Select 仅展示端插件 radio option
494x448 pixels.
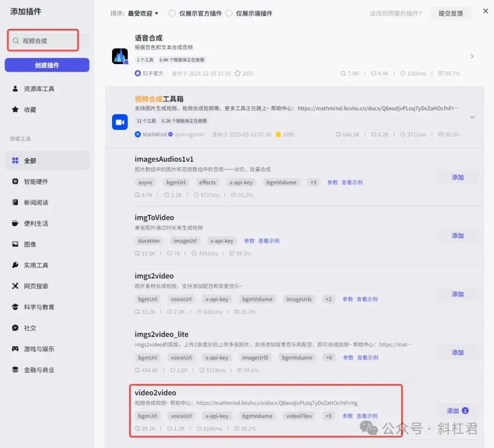point(229,13)
